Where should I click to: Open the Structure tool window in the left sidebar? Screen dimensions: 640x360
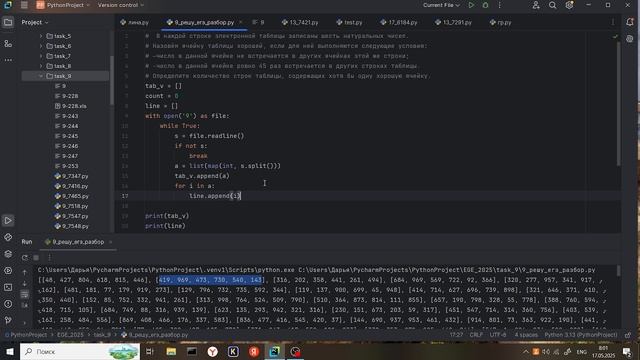point(8,43)
